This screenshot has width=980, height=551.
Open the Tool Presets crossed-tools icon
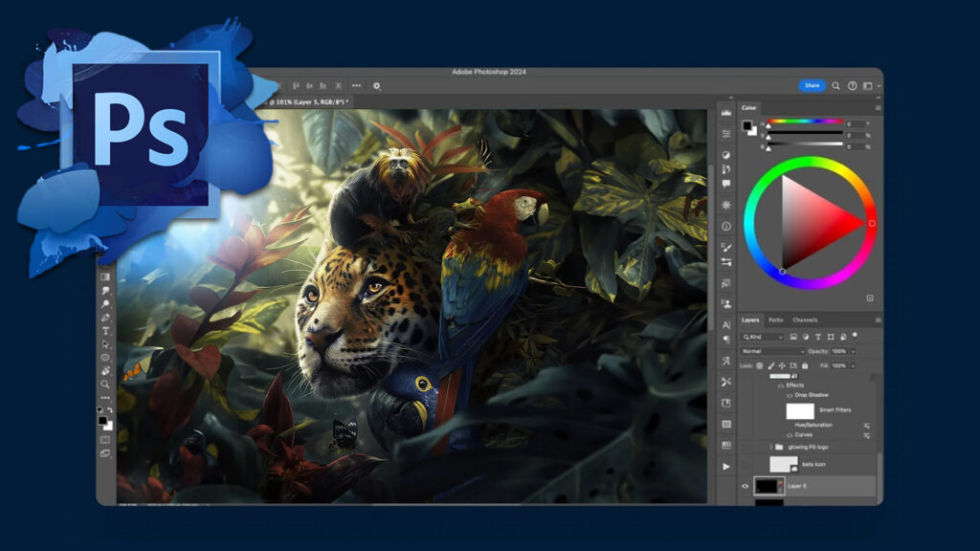click(725, 382)
